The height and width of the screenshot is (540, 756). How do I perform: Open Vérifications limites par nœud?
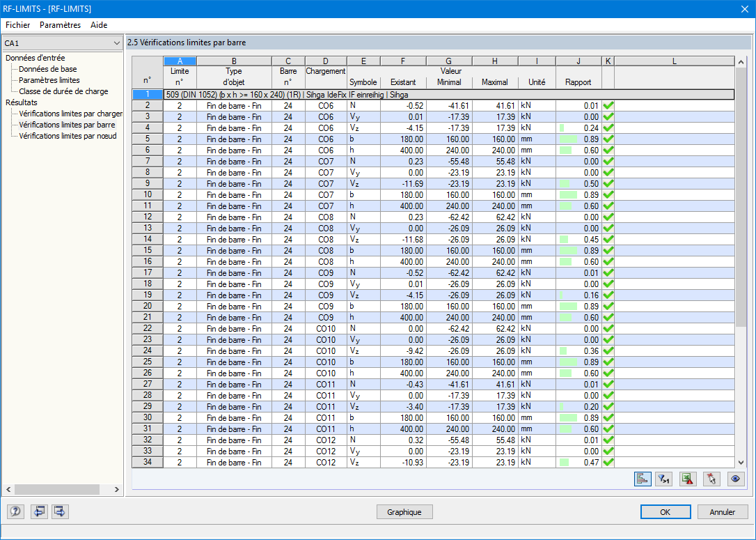point(68,136)
